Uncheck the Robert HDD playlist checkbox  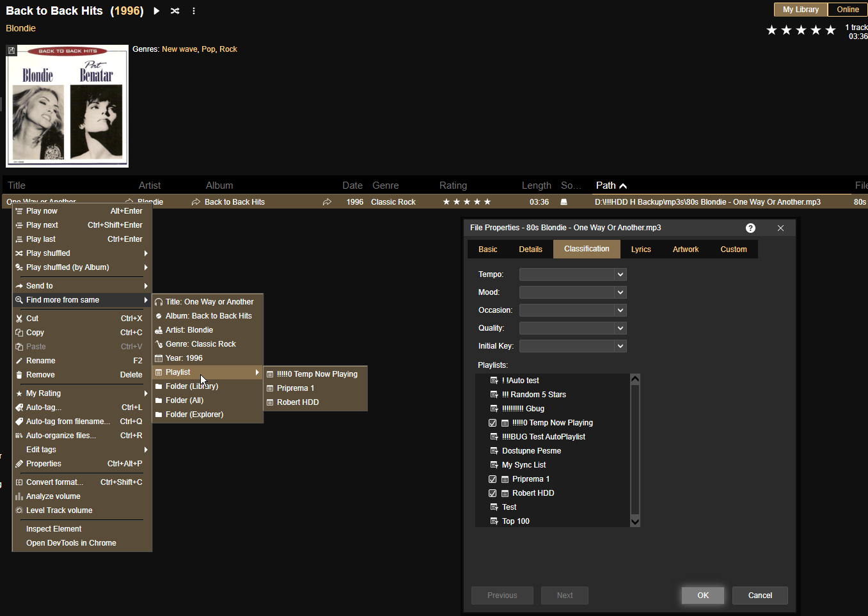coord(493,493)
